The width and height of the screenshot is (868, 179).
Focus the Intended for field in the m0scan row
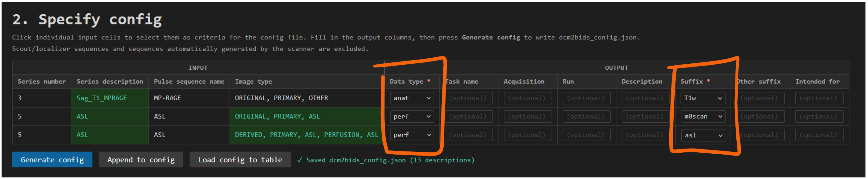pos(819,117)
